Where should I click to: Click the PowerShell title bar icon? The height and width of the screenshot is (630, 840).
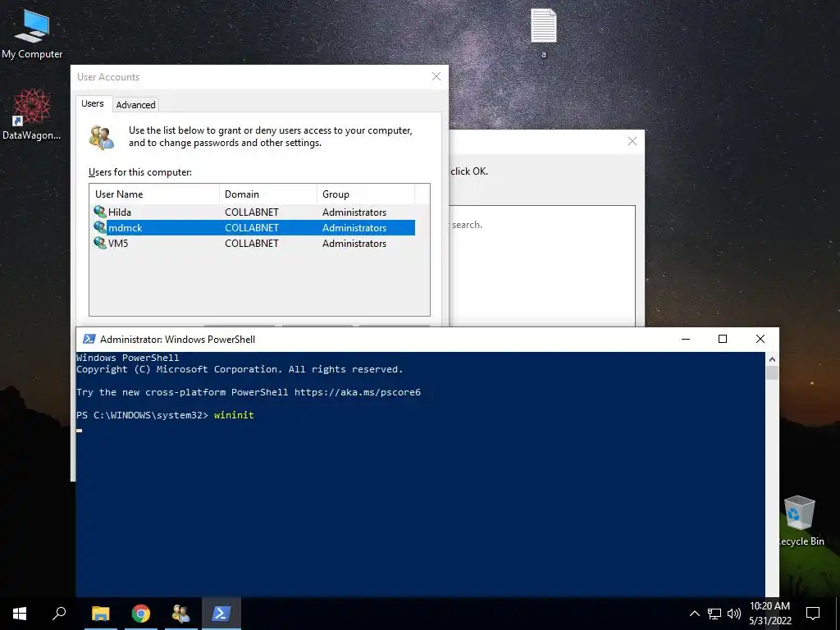[x=89, y=339]
